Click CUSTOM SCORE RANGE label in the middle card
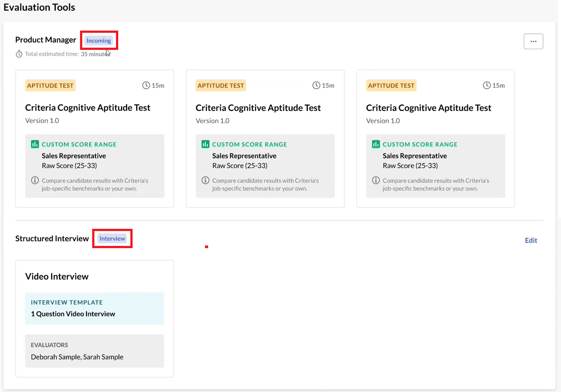561x392 pixels. pos(249,144)
